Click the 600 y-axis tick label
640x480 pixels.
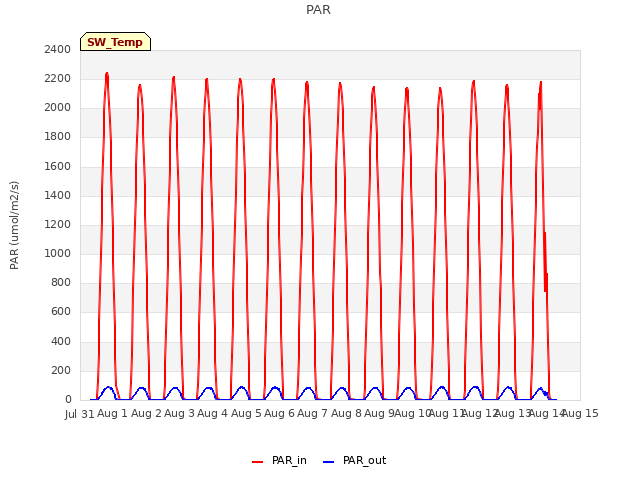61,312
